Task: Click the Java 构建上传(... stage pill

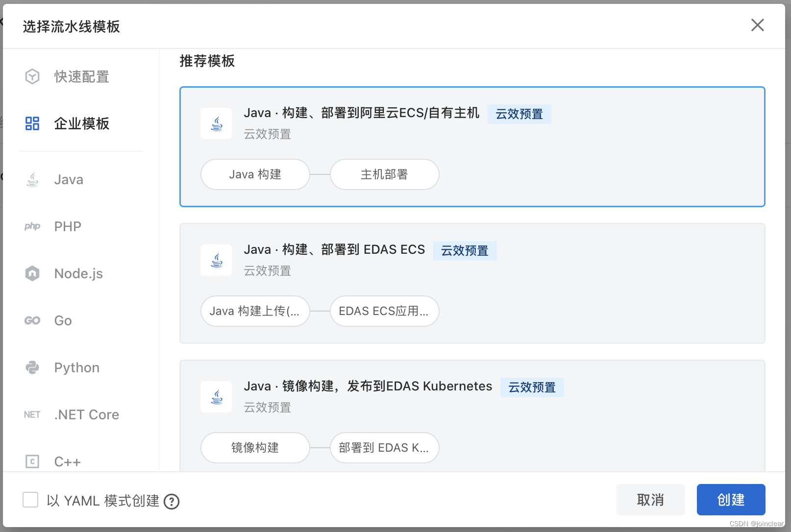Action: pyautogui.click(x=255, y=311)
